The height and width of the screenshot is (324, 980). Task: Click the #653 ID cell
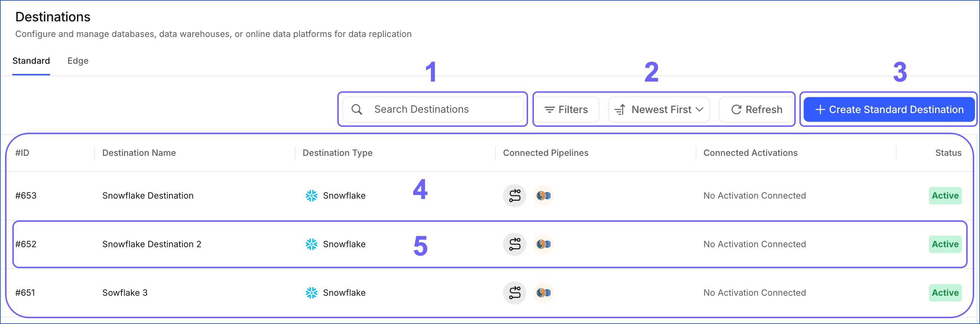click(26, 195)
